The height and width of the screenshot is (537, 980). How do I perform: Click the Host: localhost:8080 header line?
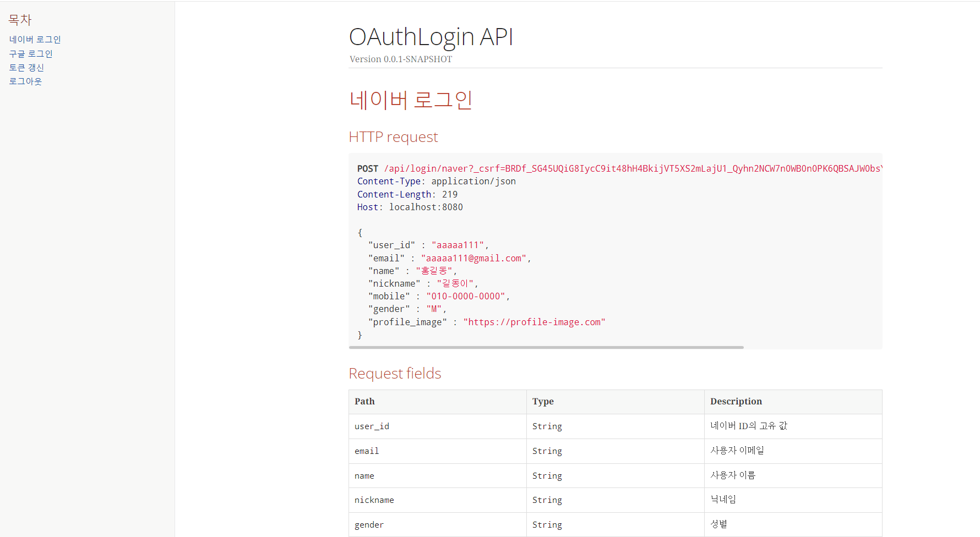tap(410, 207)
